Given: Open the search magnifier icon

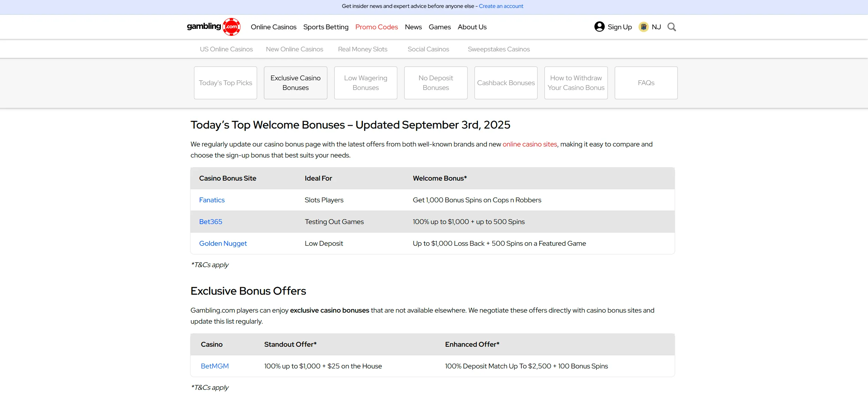Looking at the screenshot, I should [x=672, y=27].
